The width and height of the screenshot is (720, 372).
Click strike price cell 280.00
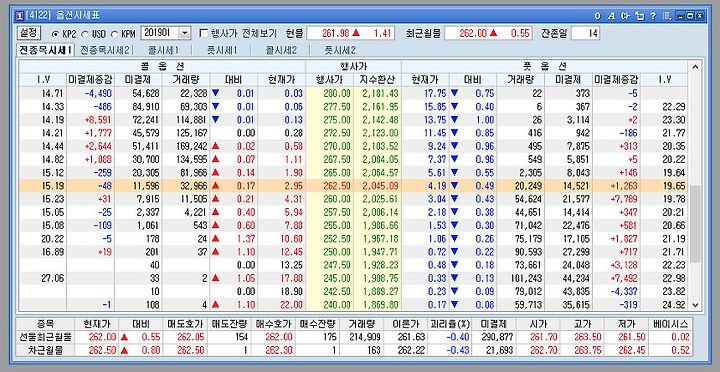point(329,93)
